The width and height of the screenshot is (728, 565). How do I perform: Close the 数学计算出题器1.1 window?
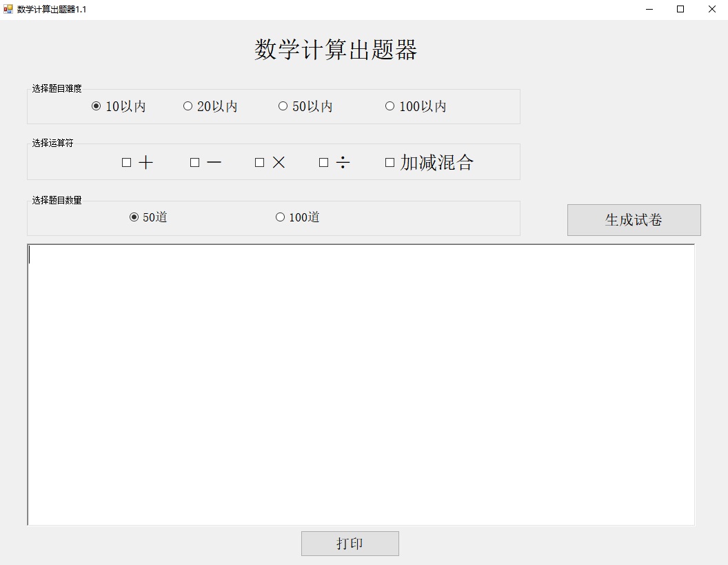coord(711,9)
